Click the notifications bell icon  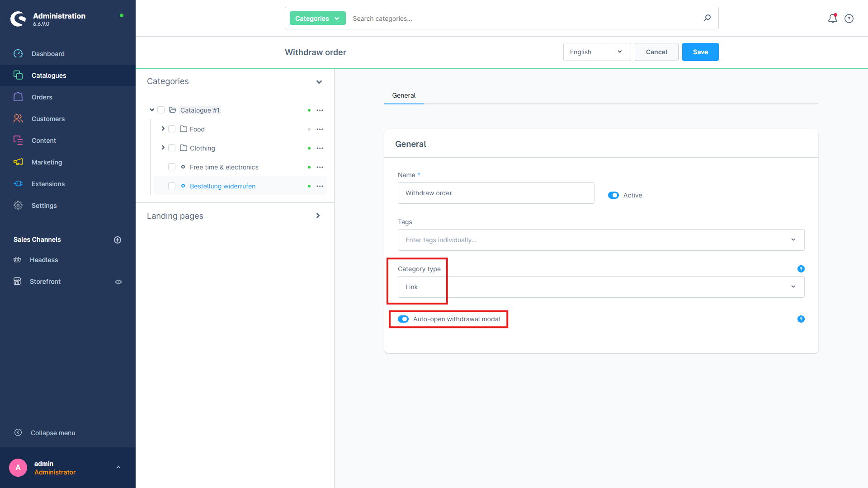(832, 19)
